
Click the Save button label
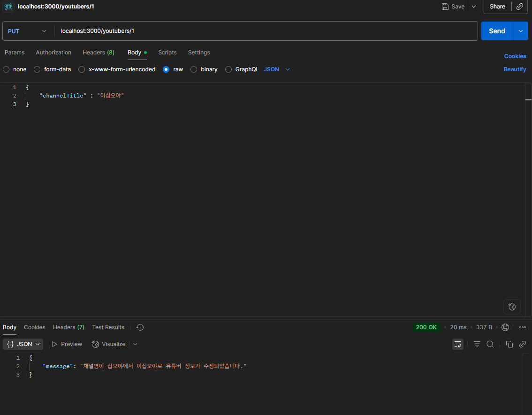point(458,7)
